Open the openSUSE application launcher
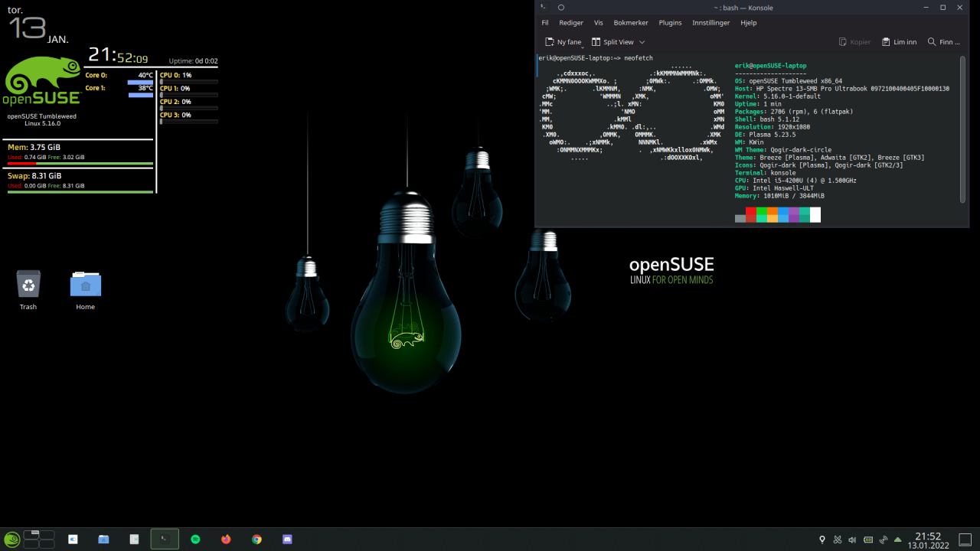The width and height of the screenshot is (980, 551). [x=12, y=540]
